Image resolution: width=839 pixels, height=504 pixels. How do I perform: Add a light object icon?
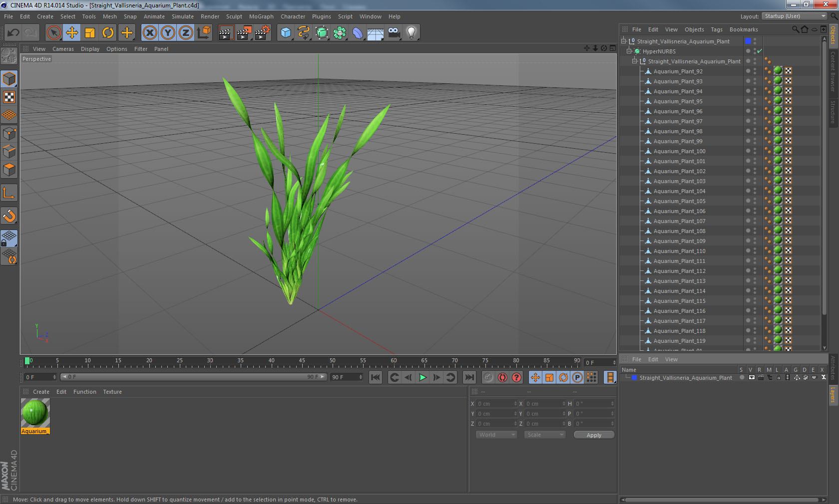coord(412,33)
